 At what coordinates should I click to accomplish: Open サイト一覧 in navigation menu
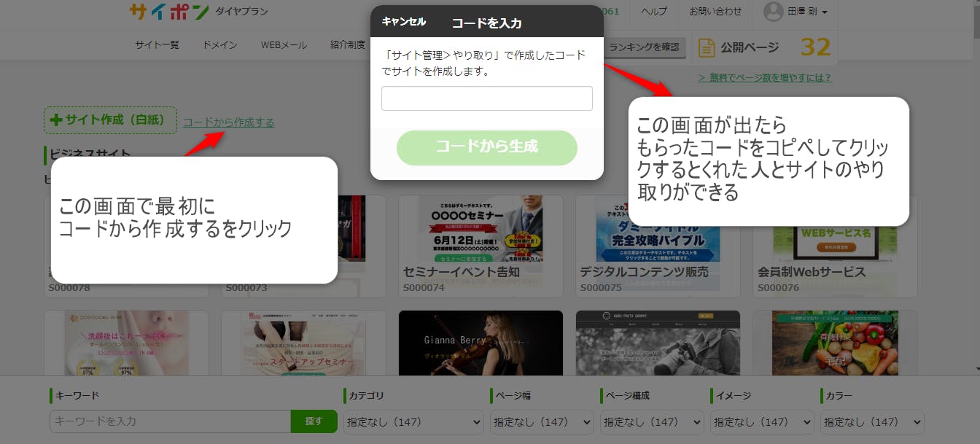coord(157,45)
